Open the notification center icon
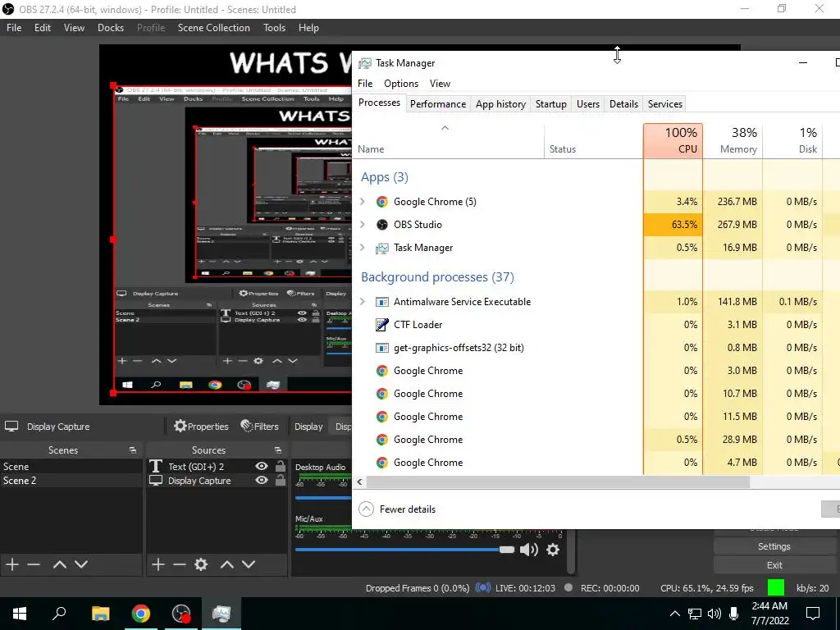The width and height of the screenshot is (840, 630). pos(813,614)
